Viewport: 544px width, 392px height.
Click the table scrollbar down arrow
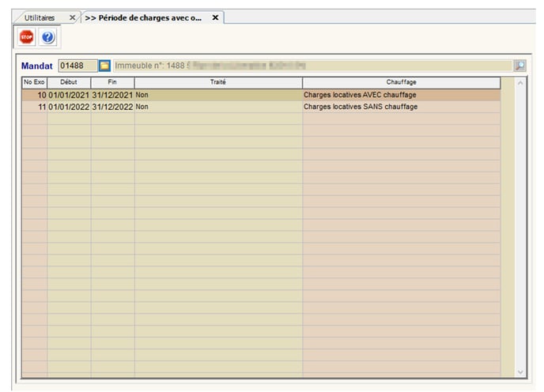pyautogui.click(x=519, y=371)
